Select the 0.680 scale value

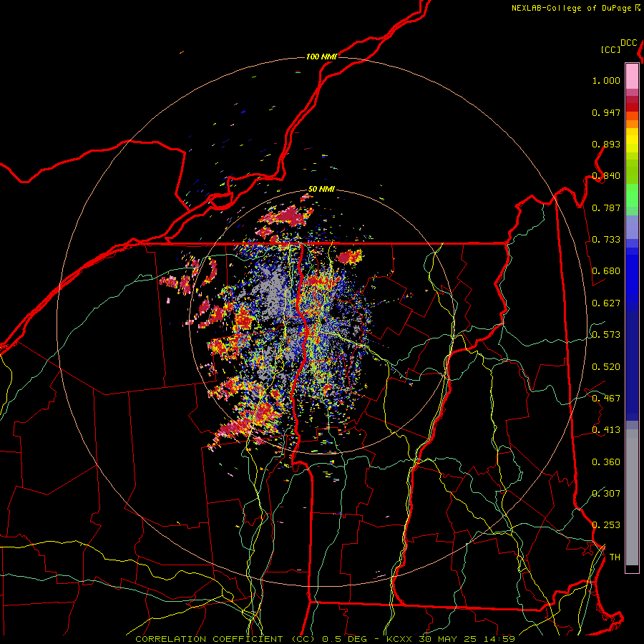(606, 271)
